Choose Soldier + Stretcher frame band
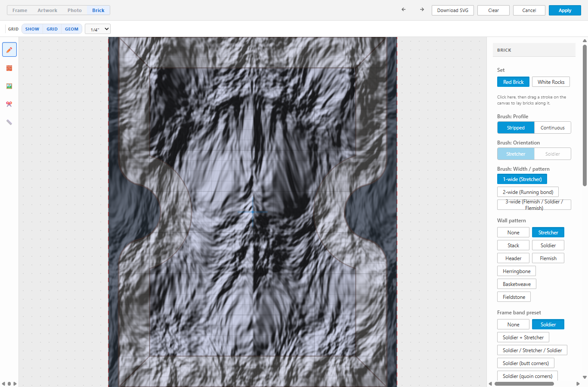Screen dimensions: 588x387 [523, 338]
